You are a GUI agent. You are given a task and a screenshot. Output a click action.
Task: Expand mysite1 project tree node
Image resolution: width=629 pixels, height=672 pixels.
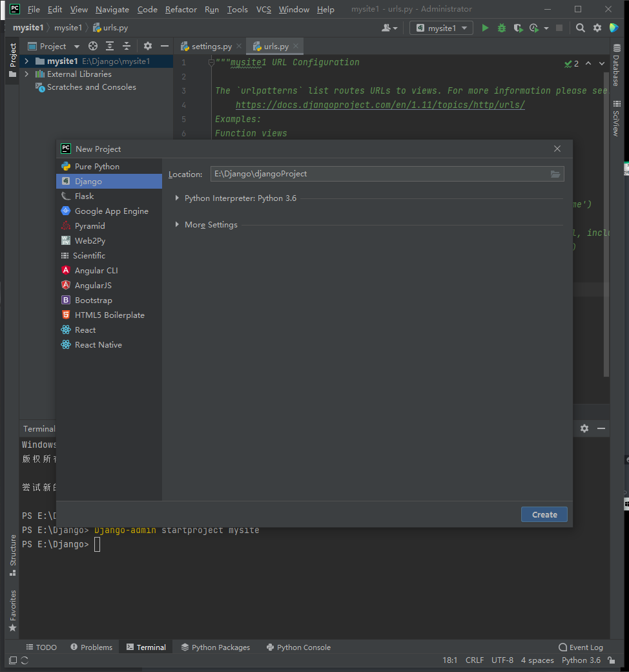26,61
